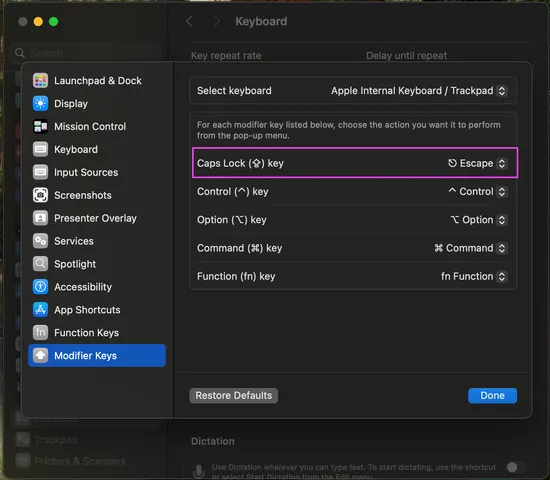This screenshot has width=550, height=480.
Task: Click the Done button
Action: (492, 395)
